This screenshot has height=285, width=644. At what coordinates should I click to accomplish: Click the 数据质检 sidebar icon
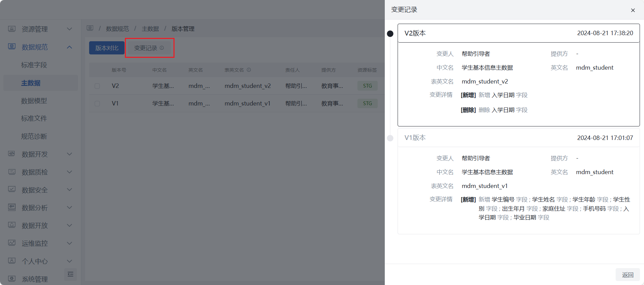(12, 172)
